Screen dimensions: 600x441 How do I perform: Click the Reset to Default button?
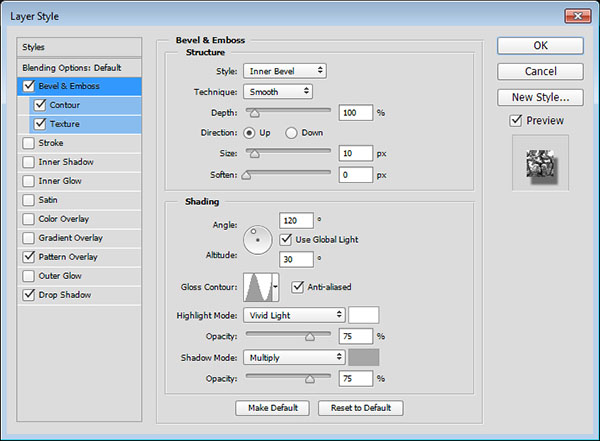361,408
